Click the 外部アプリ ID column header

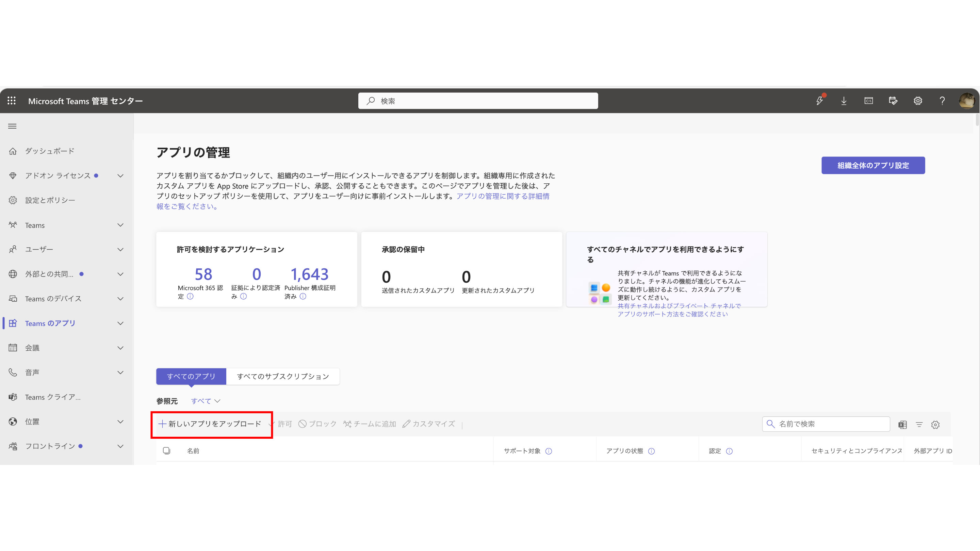coord(932,451)
